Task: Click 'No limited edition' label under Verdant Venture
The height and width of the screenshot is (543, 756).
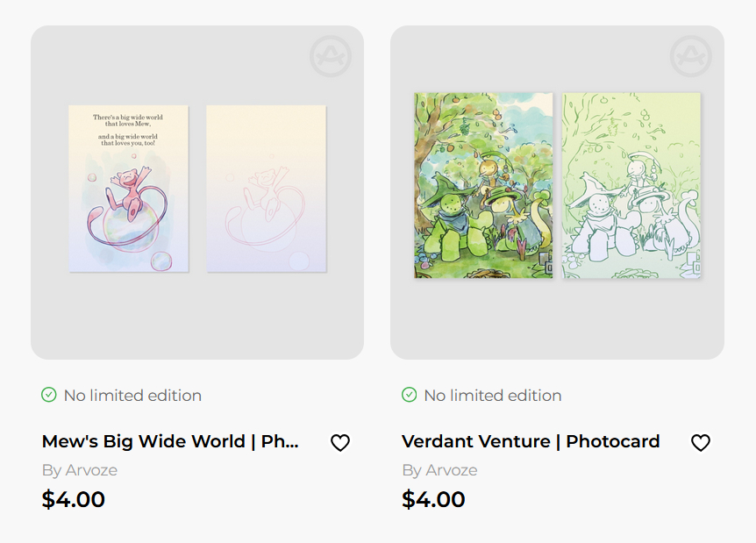Action: pos(493,396)
